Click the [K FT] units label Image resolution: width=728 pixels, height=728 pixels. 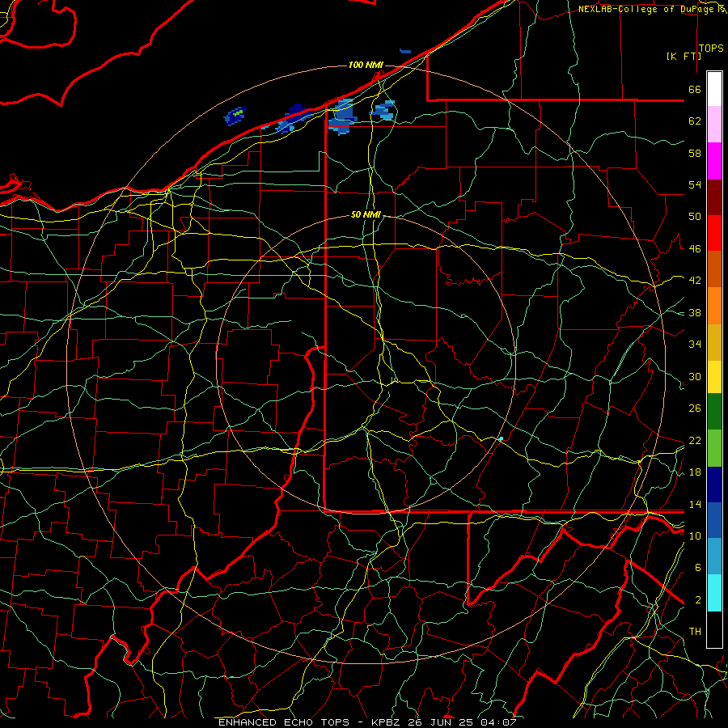coord(684,56)
